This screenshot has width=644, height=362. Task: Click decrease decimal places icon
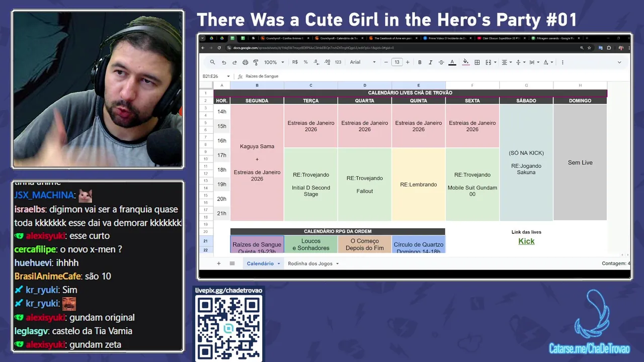(316, 62)
